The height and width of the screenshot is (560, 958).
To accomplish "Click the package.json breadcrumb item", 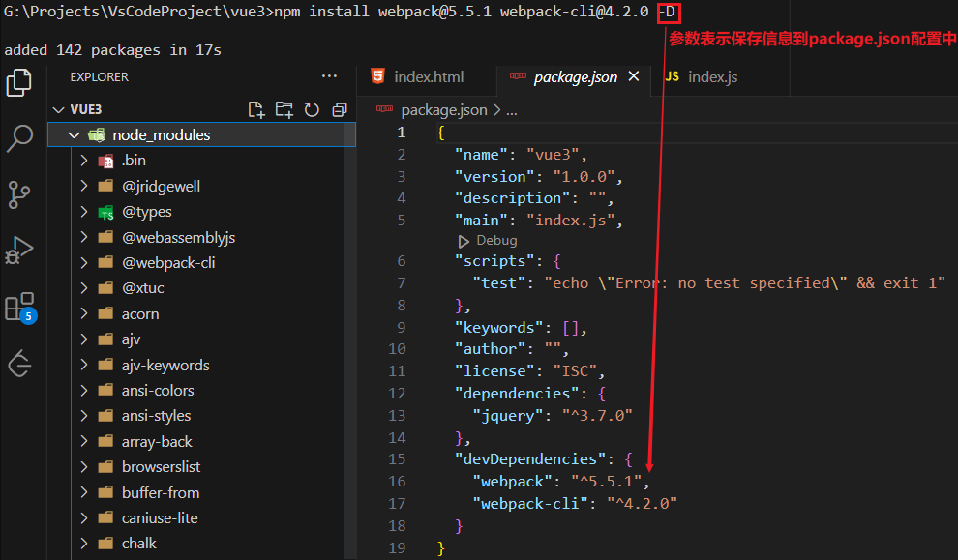I will point(444,110).
